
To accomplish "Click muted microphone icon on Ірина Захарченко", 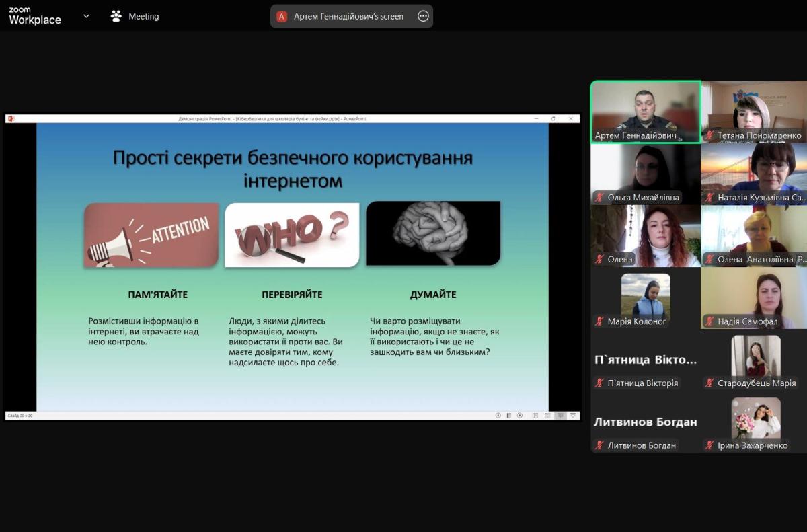I will (709, 445).
